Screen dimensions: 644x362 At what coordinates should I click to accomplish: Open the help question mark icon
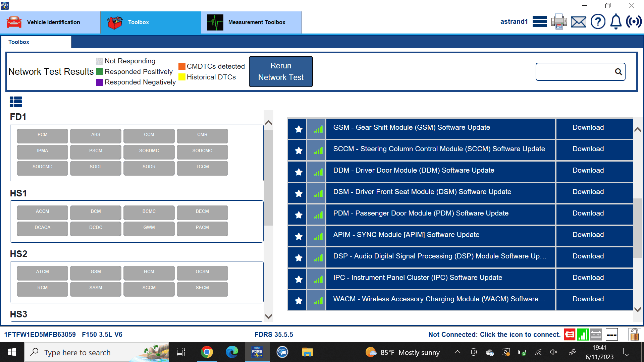tap(598, 22)
